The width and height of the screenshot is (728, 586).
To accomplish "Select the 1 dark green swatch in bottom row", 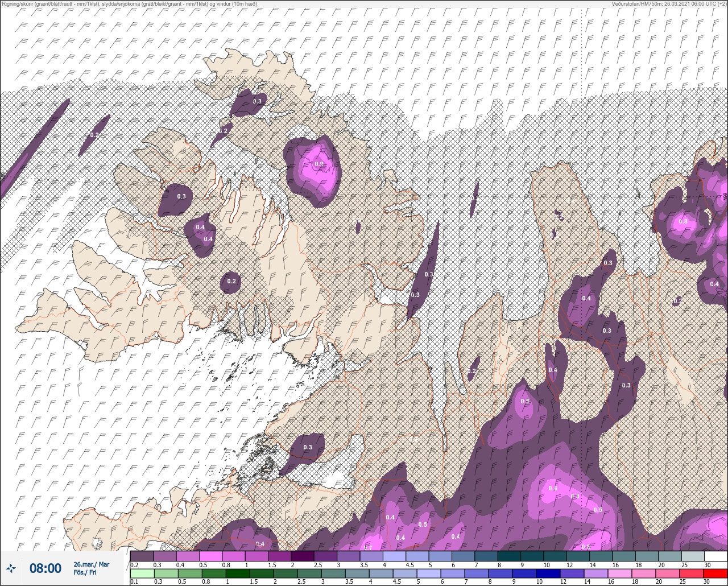I will 238,573.
